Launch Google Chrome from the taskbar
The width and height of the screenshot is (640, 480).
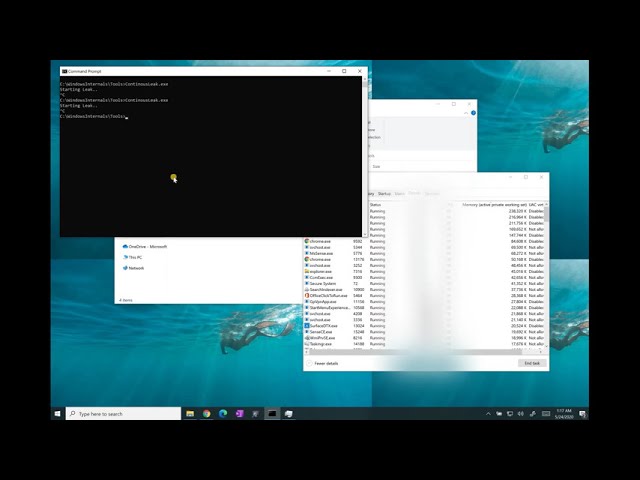tap(207, 413)
